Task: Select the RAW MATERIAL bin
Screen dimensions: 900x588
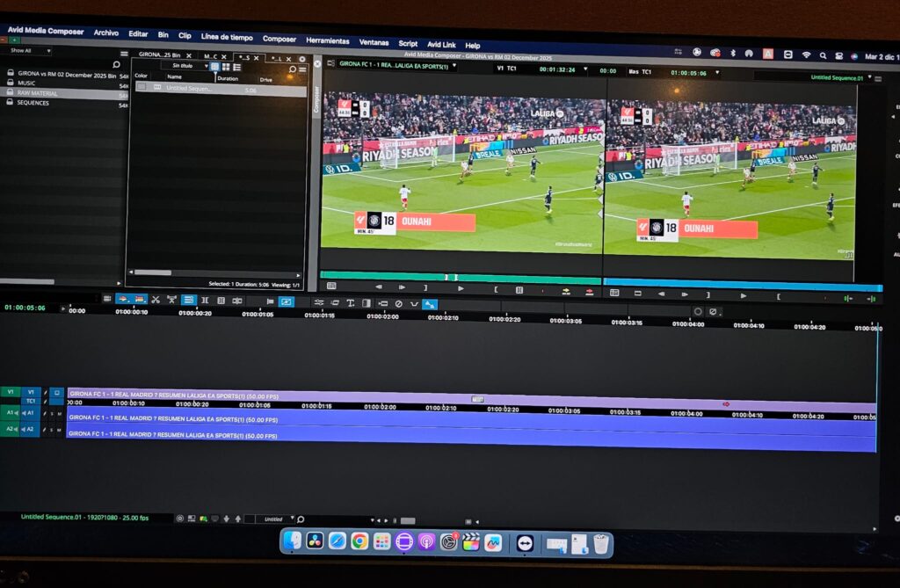Action: [x=39, y=92]
